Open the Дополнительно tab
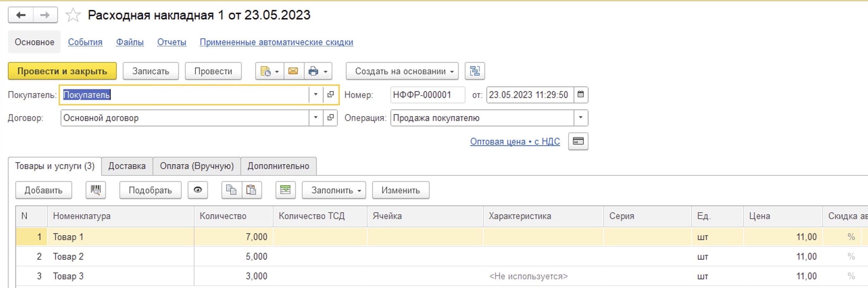This screenshot has width=868, height=288. pos(279,166)
